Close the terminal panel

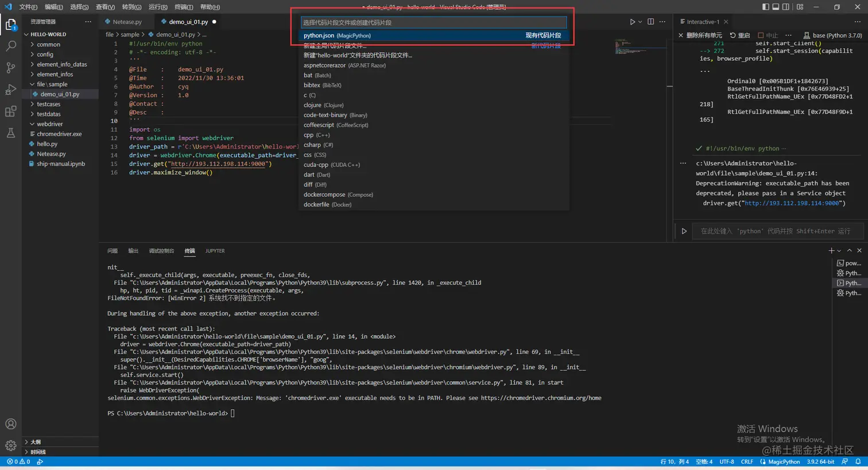859,251
